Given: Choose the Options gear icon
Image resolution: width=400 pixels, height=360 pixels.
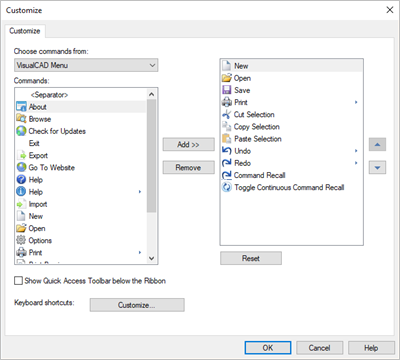Looking at the screenshot, I should (21, 240).
